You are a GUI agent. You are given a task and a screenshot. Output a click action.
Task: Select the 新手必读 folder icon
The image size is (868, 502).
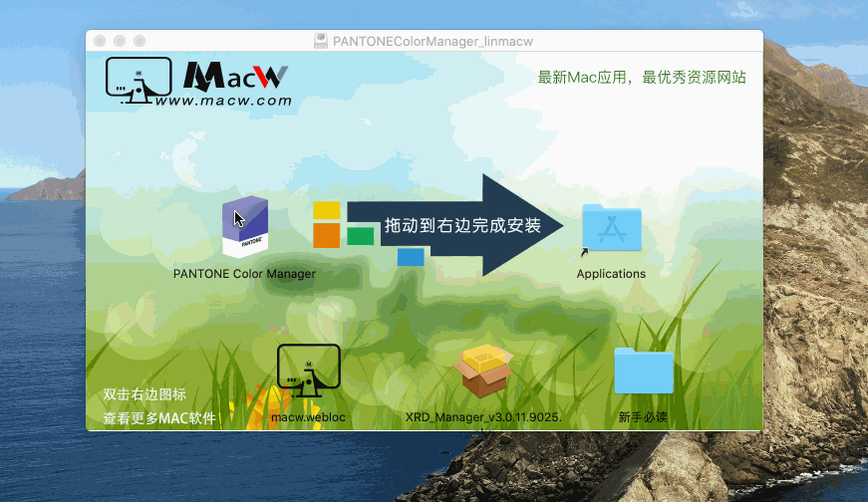click(643, 372)
